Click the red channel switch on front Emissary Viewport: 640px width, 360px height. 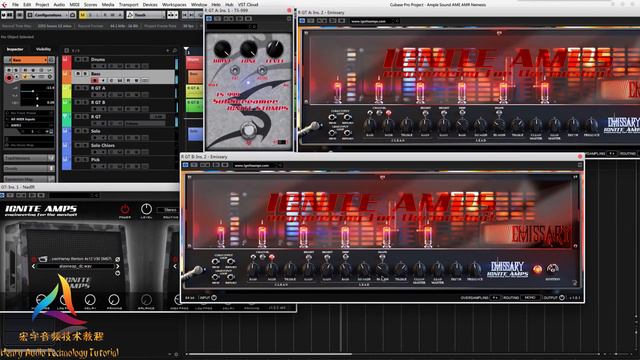point(271,258)
